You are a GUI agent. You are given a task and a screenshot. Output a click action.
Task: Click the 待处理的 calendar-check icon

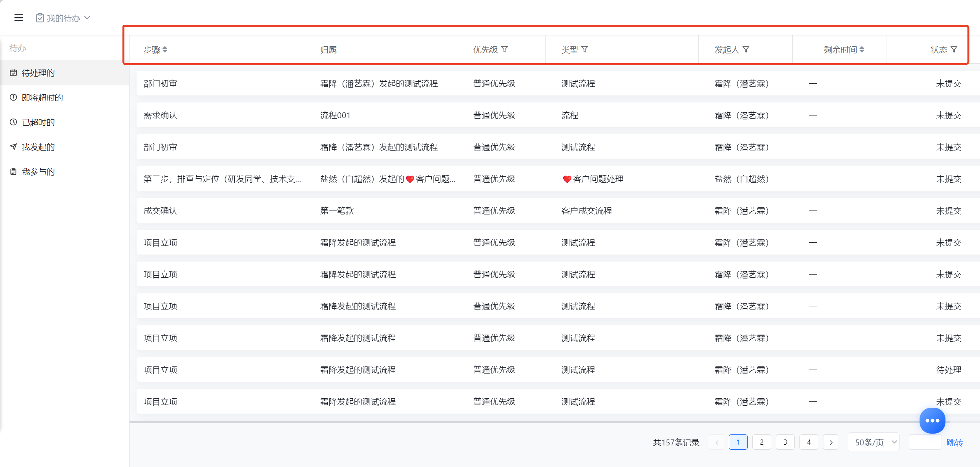click(x=13, y=73)
